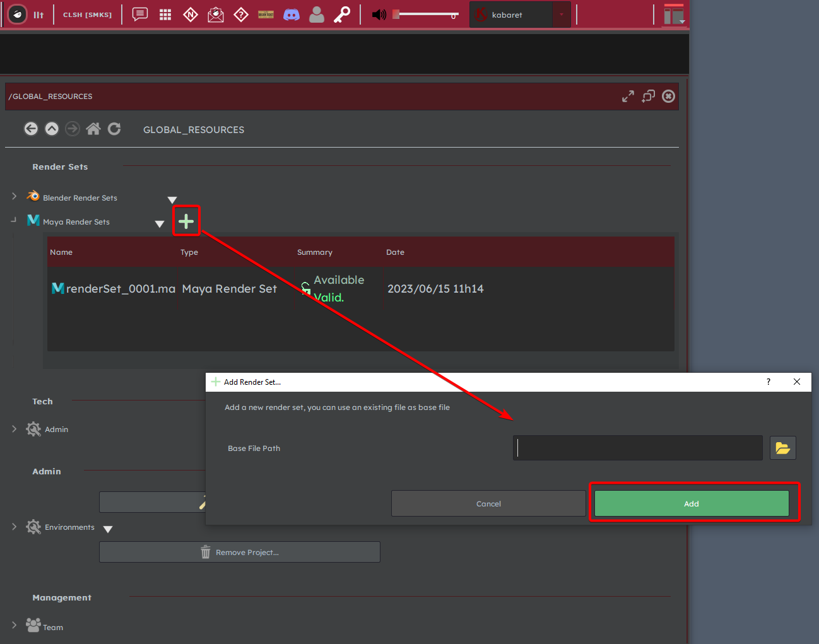Image resolution: width=819 pixels, height=644 pixels.
Task: Maximize the GLOBAL_RESOURCES view
Action: 628,96
